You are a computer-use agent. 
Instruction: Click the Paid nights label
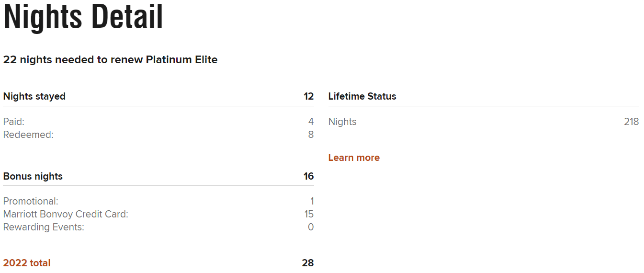(14, 122)
